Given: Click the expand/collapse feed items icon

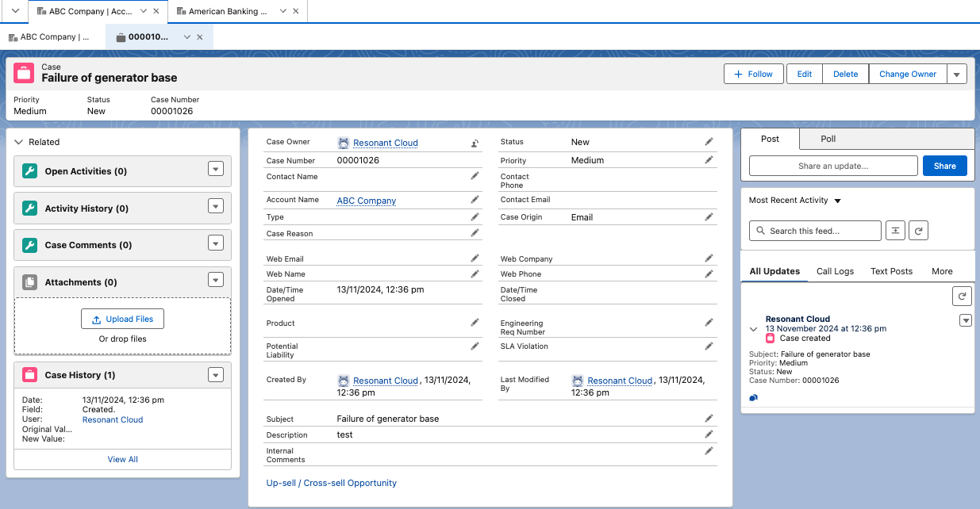Looking at the screenshot, I should click(x=894, y=231).
